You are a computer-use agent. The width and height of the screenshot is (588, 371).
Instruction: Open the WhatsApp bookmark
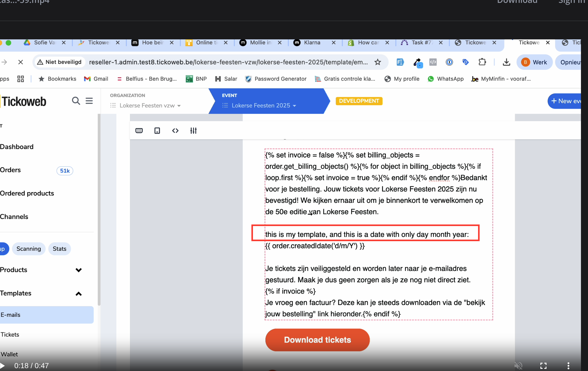point(446,79)
